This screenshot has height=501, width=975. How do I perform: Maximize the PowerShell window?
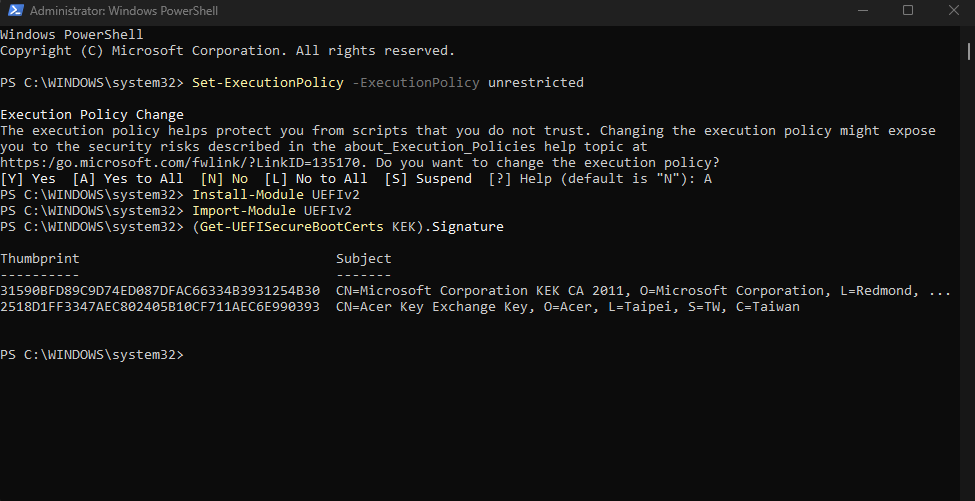coord(908,11)
